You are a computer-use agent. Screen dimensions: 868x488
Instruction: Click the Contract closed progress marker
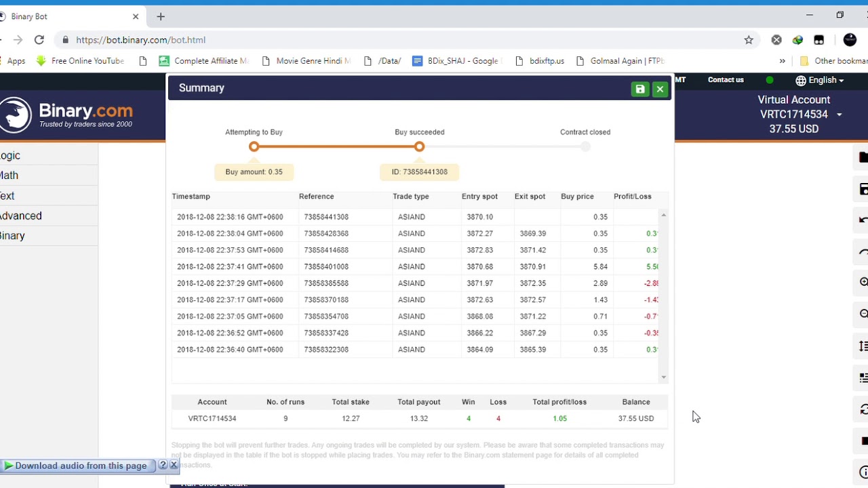pos(585,146)
